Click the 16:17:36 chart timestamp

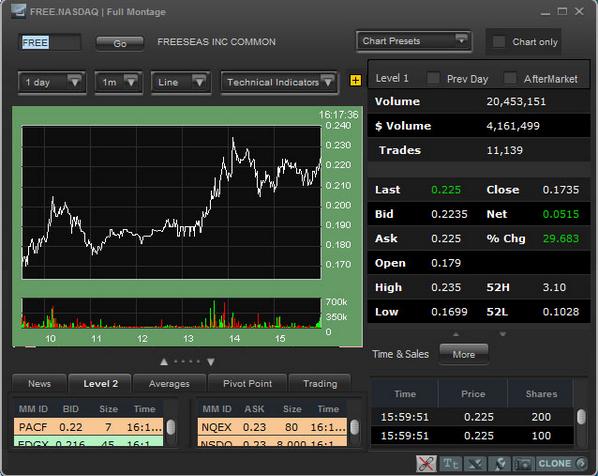click(338, 115)
